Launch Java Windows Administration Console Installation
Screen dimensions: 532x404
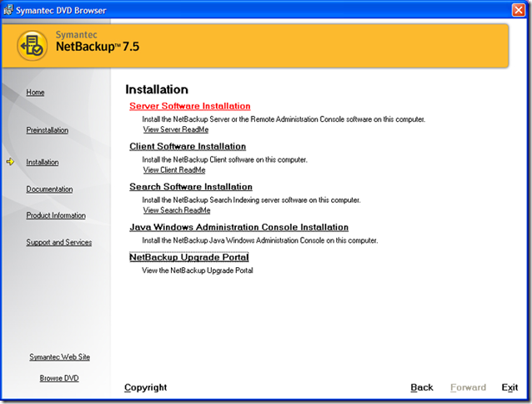238,227
